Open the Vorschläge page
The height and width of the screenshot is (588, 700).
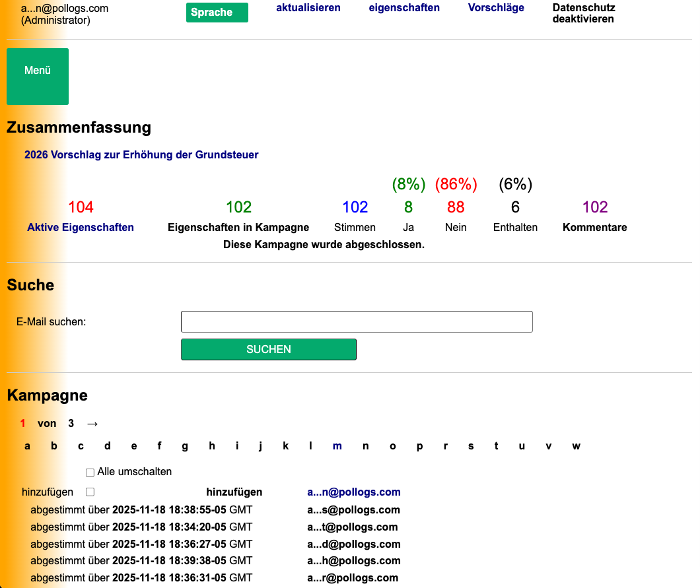click(496, 7)
